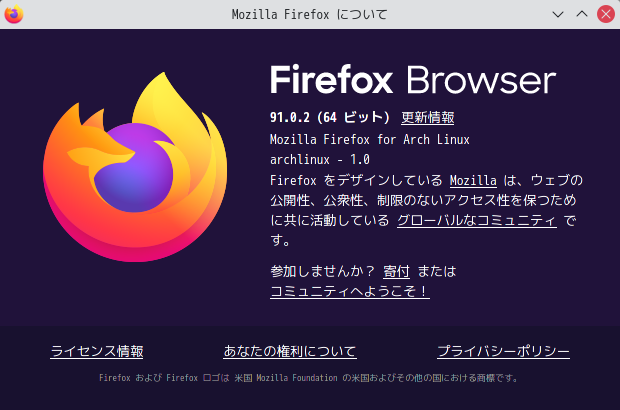Follow the Mozilla link in the description

[x=473, y=181]
